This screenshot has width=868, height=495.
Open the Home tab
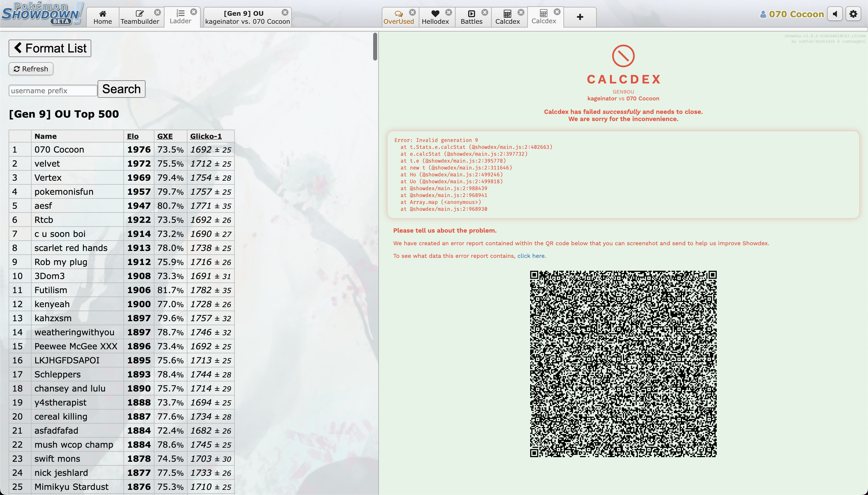[102, 17]
